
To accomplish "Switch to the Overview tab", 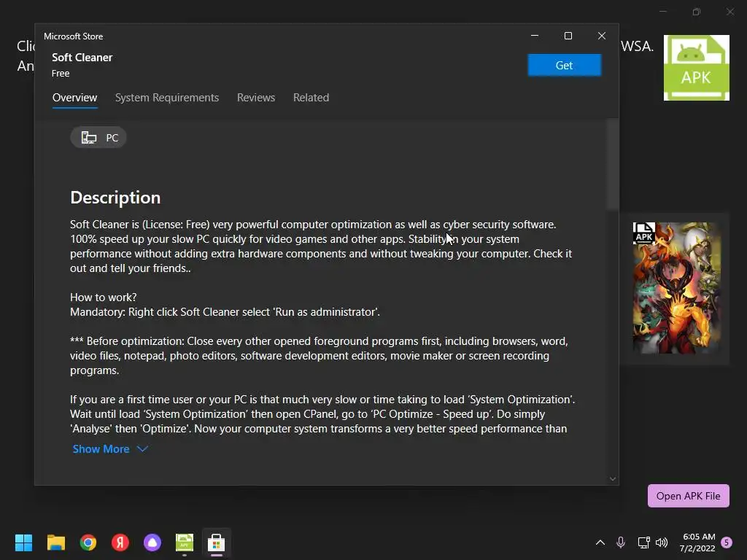I will 75,98.
